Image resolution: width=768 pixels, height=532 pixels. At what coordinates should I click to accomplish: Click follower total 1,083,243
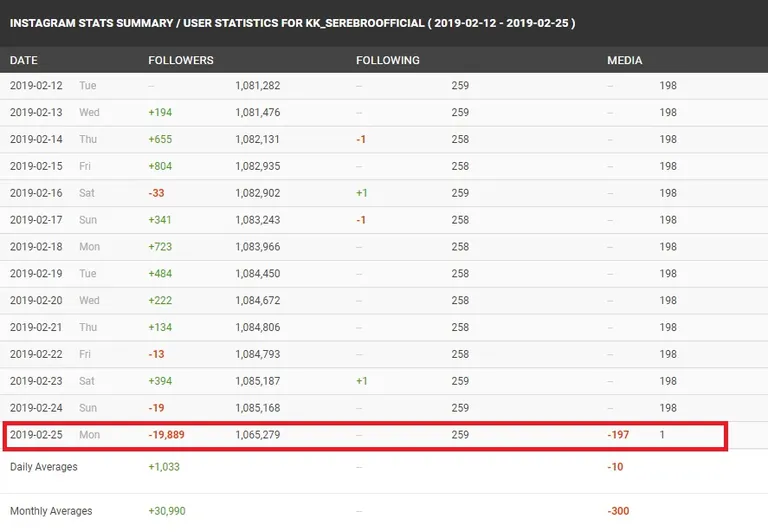pyautogui.click(x=258, y=220)
